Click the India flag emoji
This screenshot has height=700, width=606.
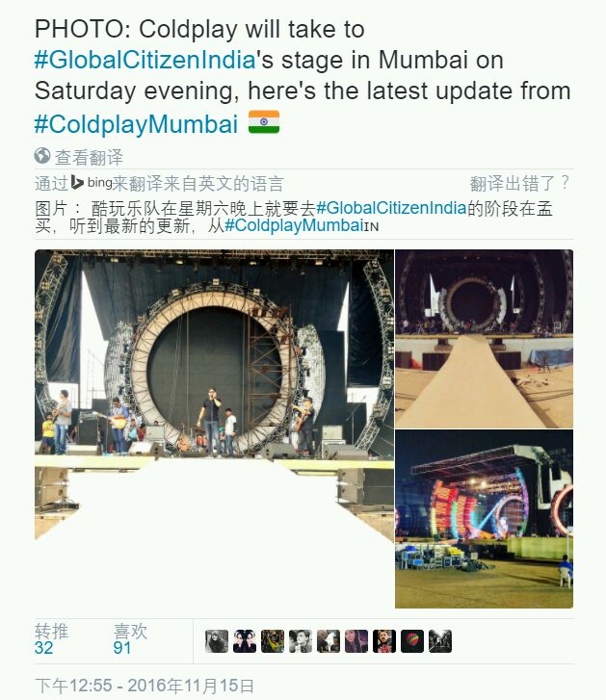click(264, 122)
